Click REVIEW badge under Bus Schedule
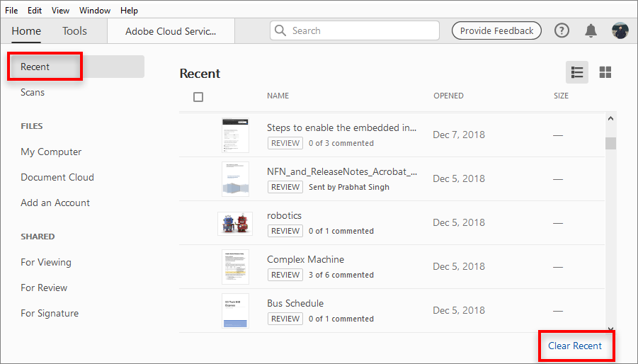The image size is (638, 364). (x=285, y=319)
